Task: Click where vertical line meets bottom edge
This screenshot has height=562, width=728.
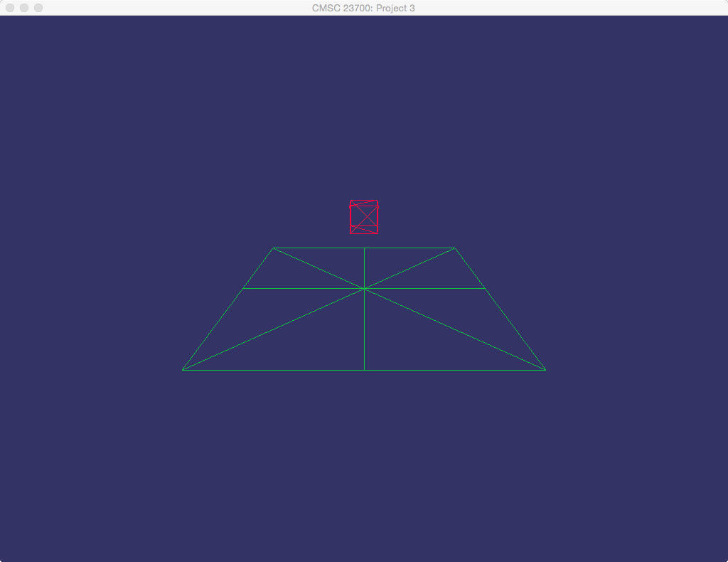Action: [364, 370]
